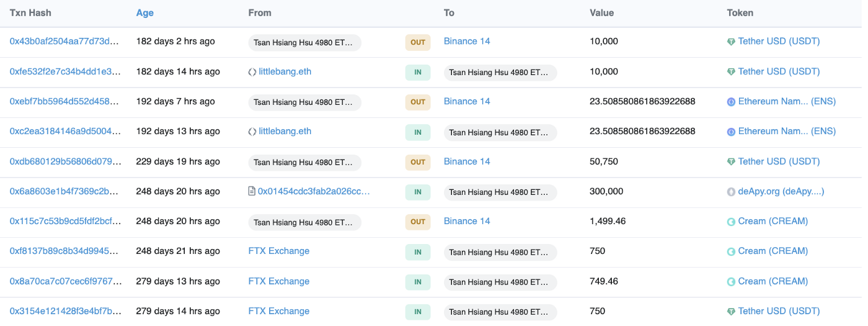The image size is (868, 326).
Task: Open the deApy.org (deApy....) token link
Action: 781,191
